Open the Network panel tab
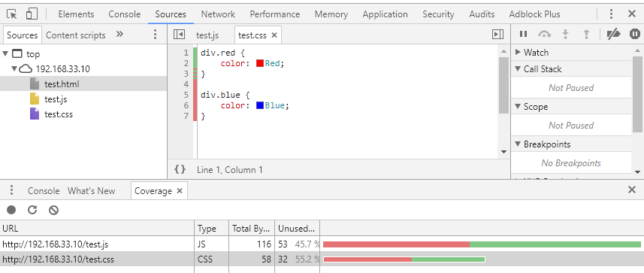 (218, 14)
